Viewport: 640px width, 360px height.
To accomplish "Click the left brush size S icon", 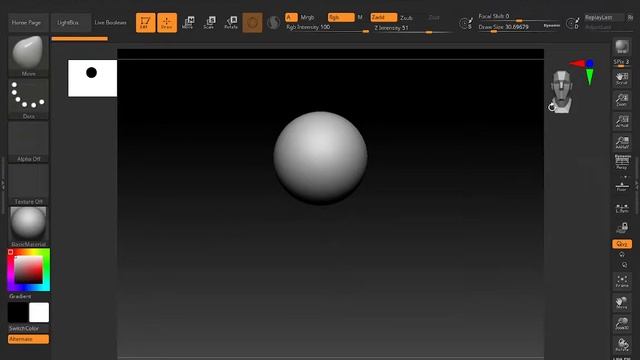I will (x=466, y=23).
